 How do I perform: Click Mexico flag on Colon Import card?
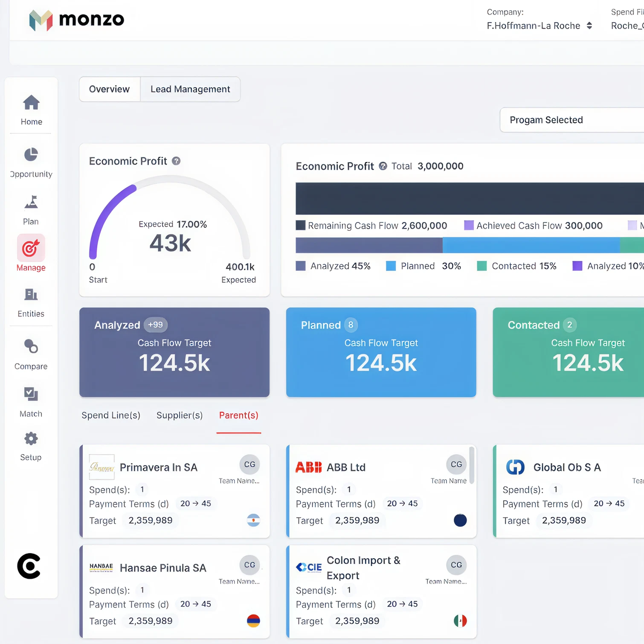(x=460, y=621)
